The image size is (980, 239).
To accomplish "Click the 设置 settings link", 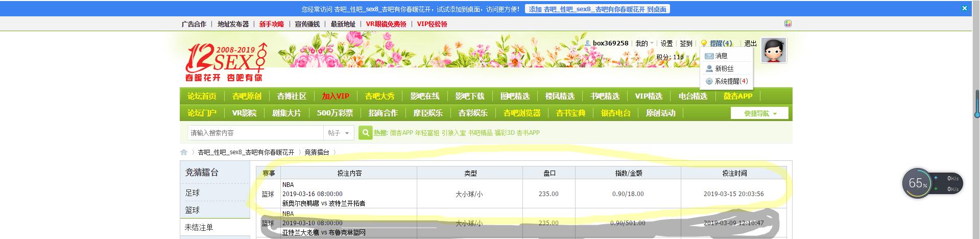I will [x=666, y=43].
